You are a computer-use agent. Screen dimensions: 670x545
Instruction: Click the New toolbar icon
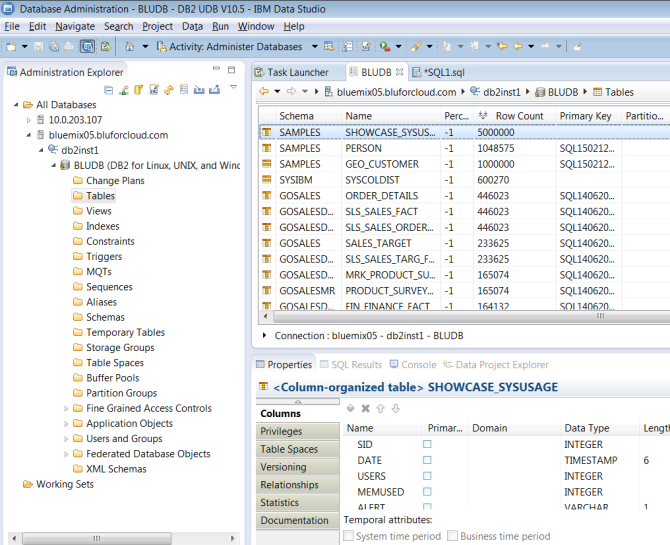pos(11,47)
